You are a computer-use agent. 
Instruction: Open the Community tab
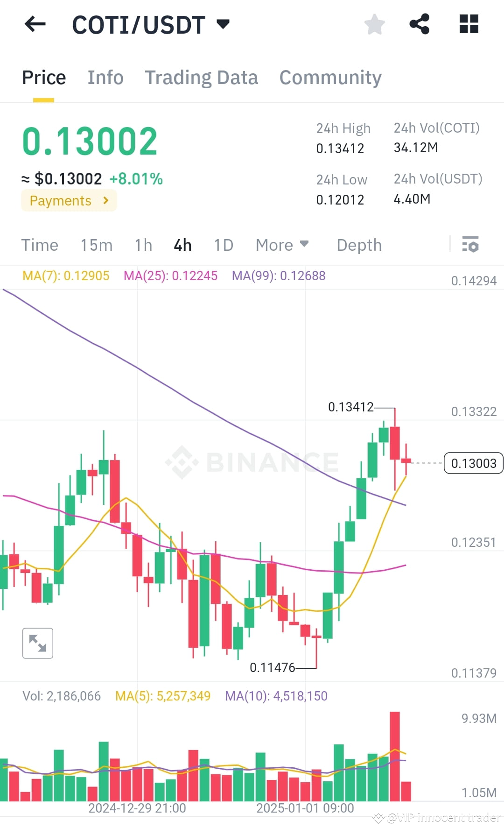point(330,77)
